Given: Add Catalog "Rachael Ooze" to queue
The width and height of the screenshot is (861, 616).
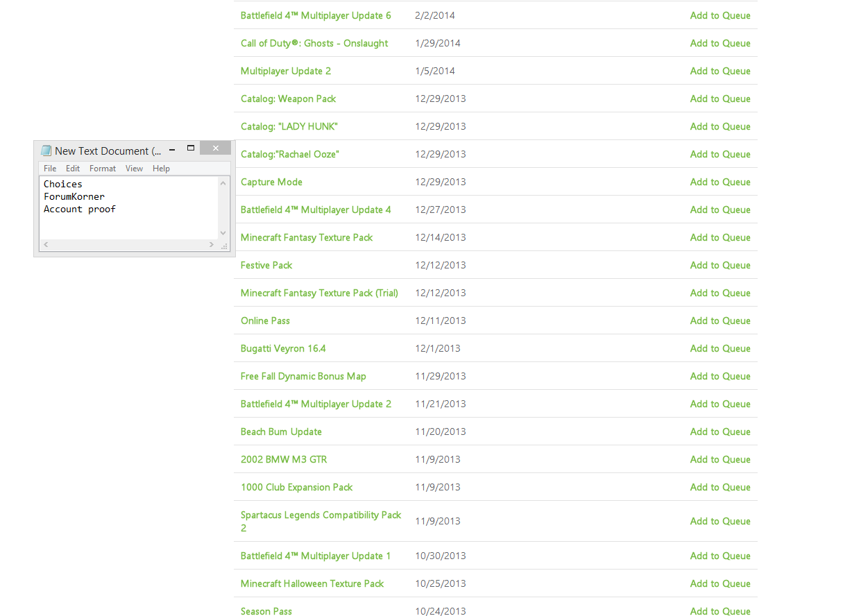Looking at the screenshot, I should tap(720, 154).
